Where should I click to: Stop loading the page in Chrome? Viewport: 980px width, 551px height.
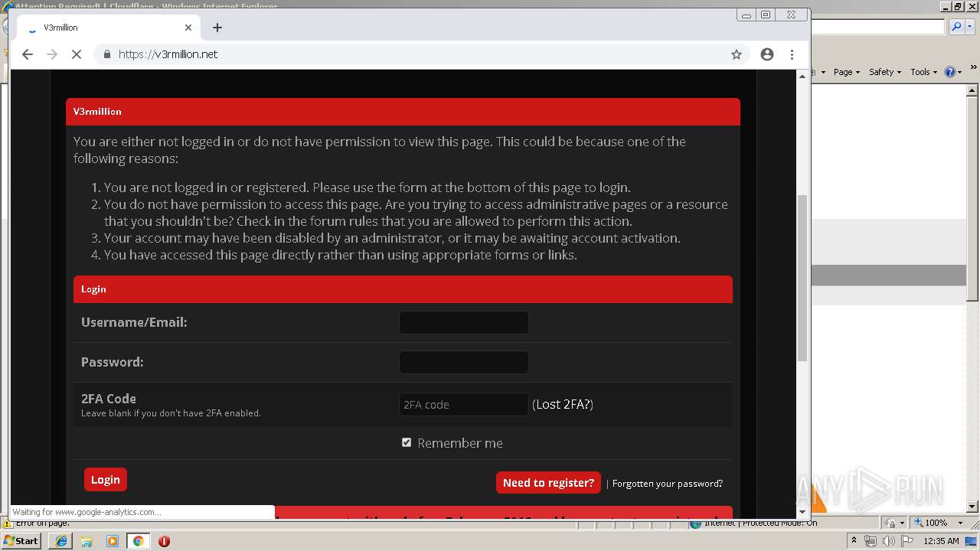click(x=77, y=54)
